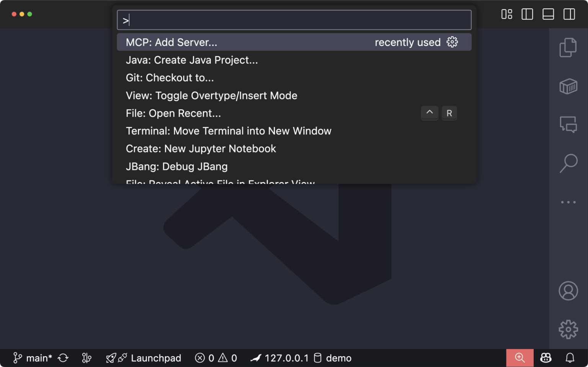This screenshot has height=367, width=588.
Task: Toggle Overtype/Insert Mode via the command palette
Action: pos(211,95)
